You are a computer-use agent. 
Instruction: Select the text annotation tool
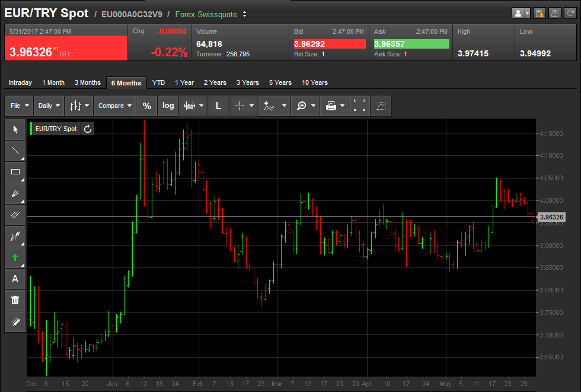[x=15, y=279]
